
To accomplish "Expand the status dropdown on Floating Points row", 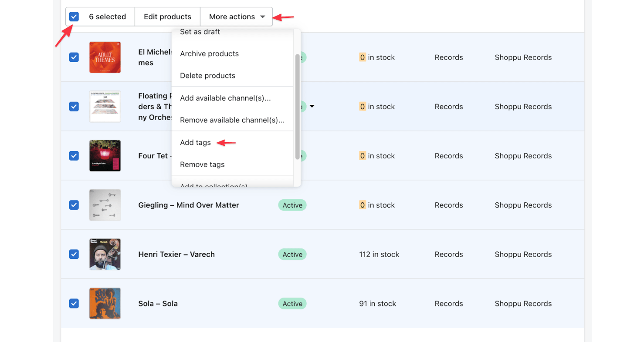I will click(312, 106).
